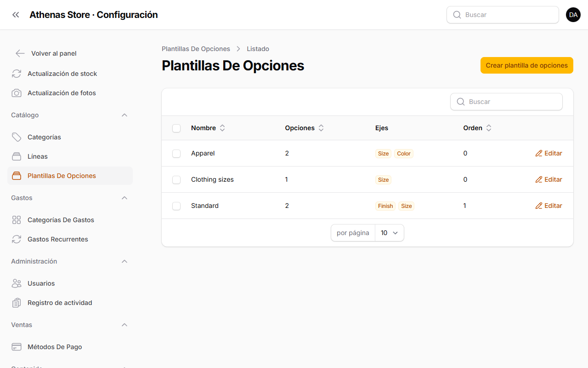Click the pencil icon in Apparel row
Screen dimensions: 588x368
[539, 153]
